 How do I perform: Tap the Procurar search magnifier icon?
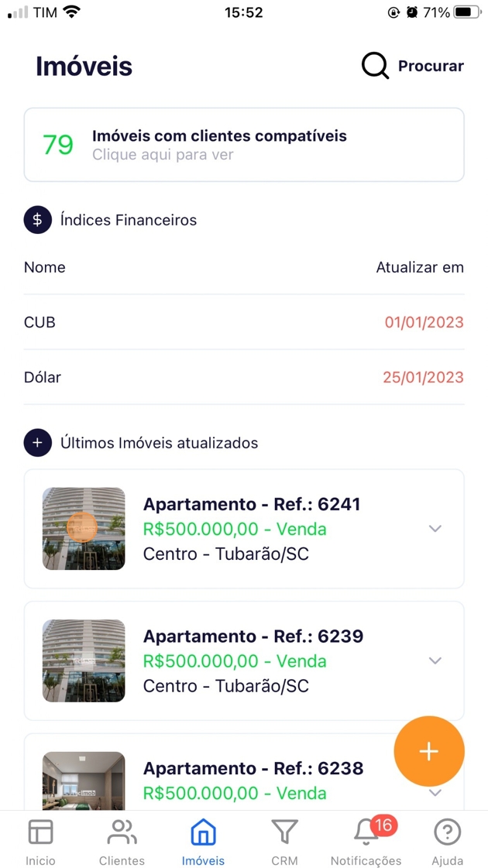click(375, 67)
